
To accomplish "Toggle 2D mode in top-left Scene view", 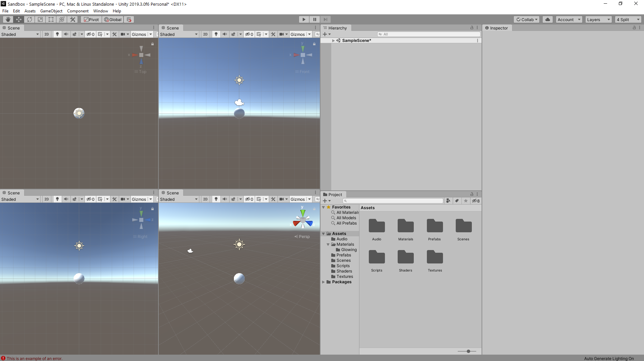I will click(47, 34).
